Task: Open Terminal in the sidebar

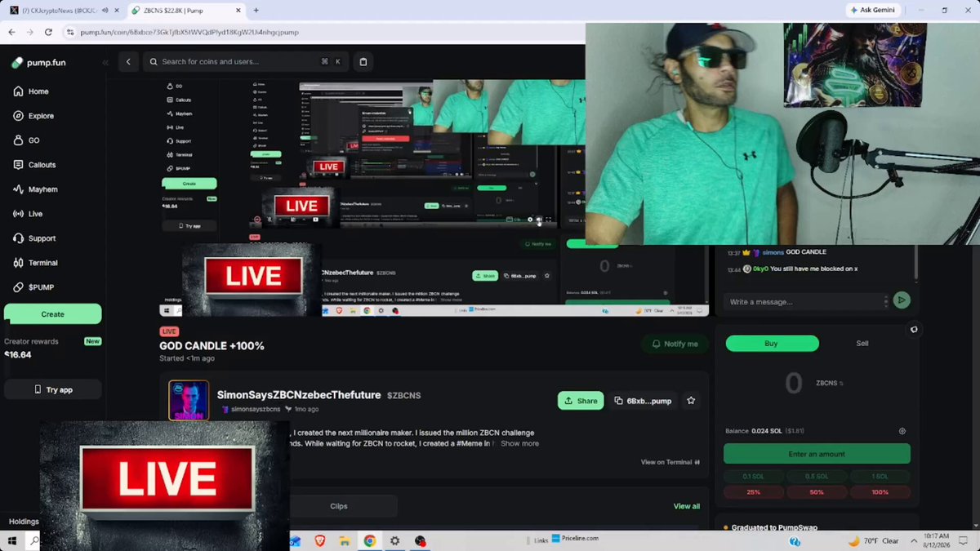Action: 35,263
